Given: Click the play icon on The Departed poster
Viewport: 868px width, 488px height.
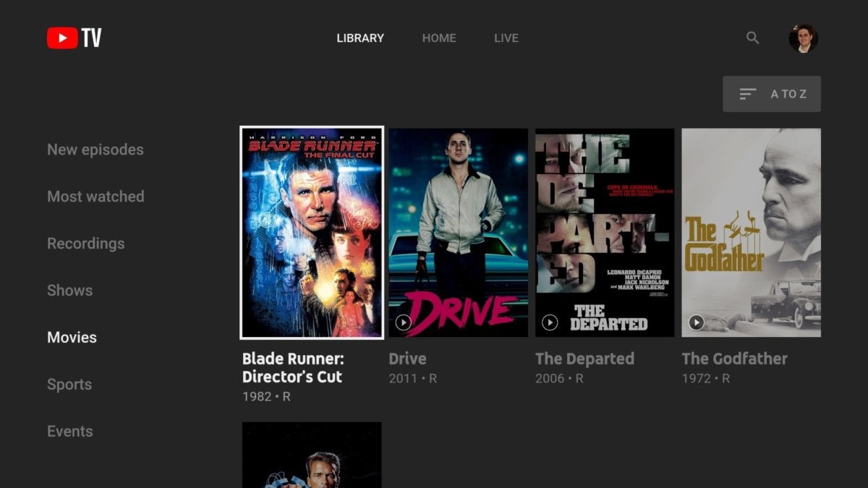Looking at the screenshot, I should [x=550, y=322].
